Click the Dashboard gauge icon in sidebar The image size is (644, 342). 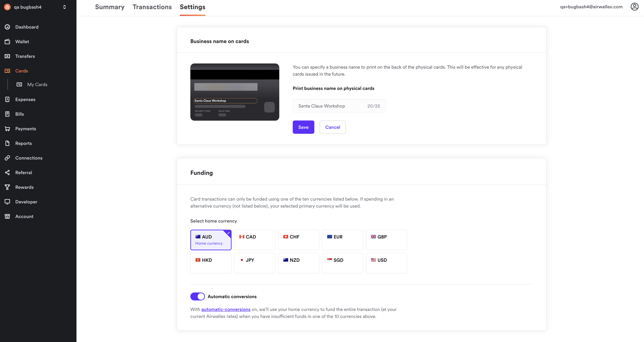7,27
